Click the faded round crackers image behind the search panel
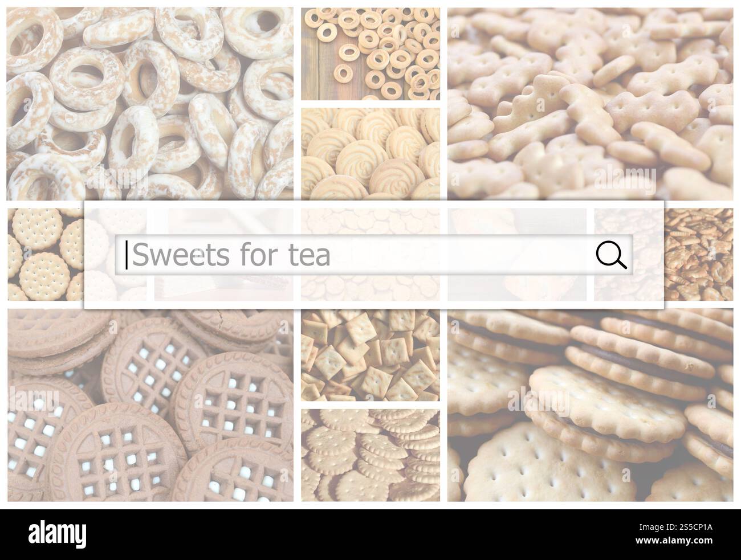Image resolution: width=741 pixels, height=560 pixels. pos(370,254)
